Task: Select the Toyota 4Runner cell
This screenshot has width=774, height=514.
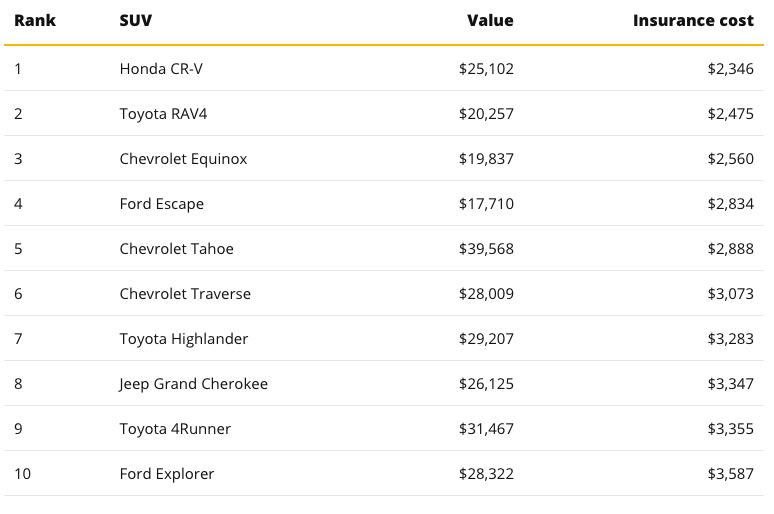Action: (x=175, y=429)
